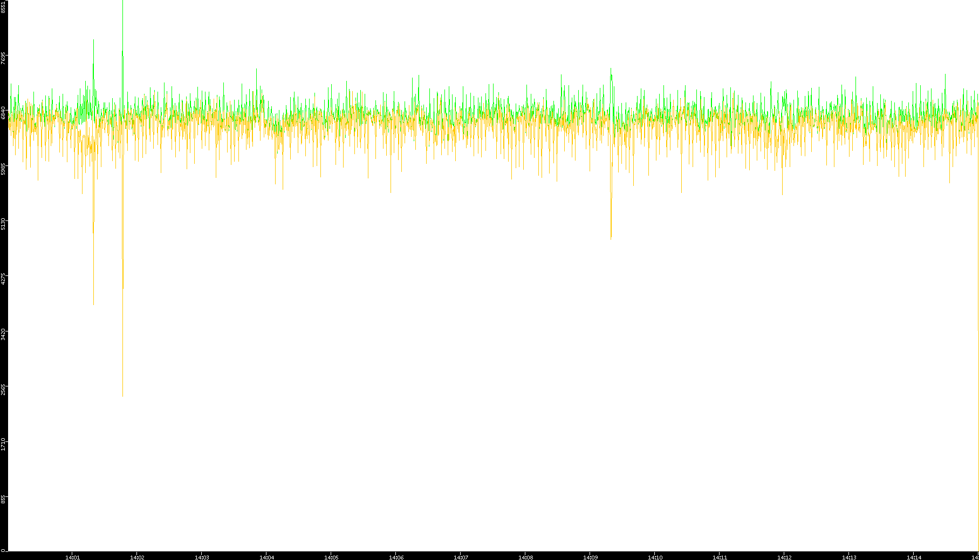Select the 855 y-axis value
The height and width of the screenshot is (560, 979).
(x=4, y=500)
